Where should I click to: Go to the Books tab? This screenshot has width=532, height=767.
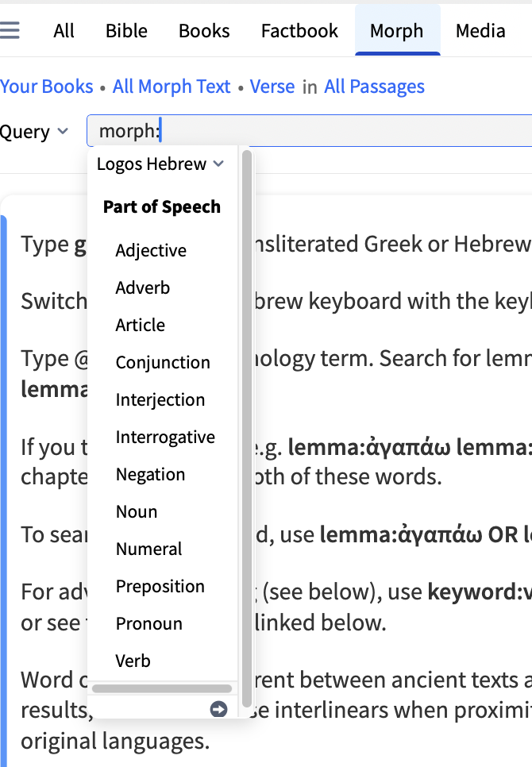click(x=204, y=31)
